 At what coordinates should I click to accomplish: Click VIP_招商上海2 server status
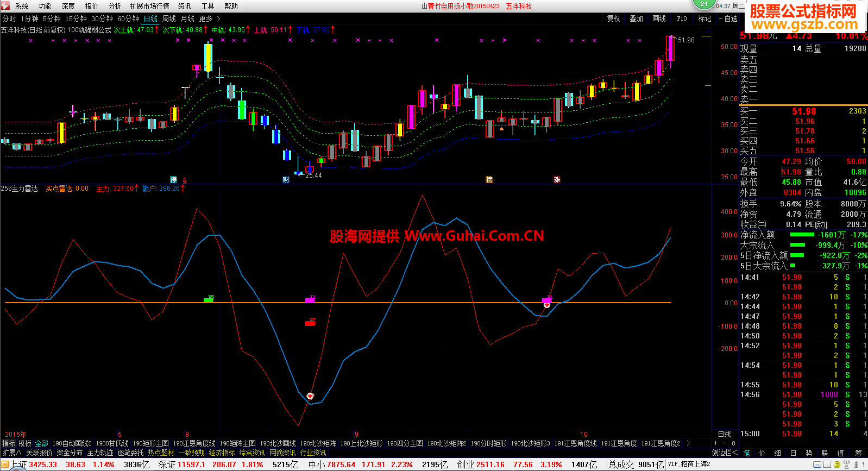(689, 464)
